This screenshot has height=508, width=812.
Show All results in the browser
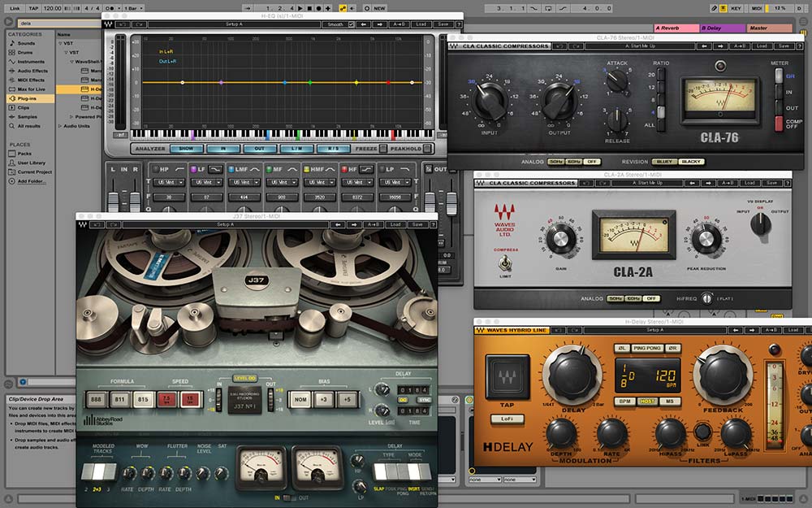28,126
